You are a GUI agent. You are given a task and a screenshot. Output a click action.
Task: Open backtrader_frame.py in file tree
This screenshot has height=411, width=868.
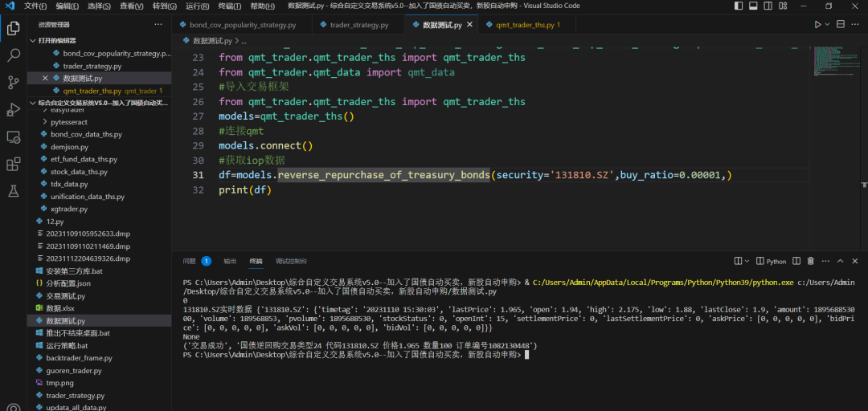(x=79, y=359)
